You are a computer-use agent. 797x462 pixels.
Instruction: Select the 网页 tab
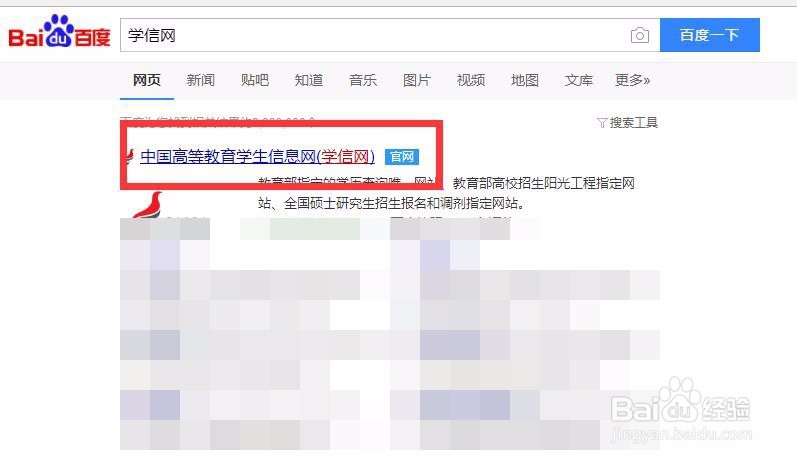click(x=147, y=80)
